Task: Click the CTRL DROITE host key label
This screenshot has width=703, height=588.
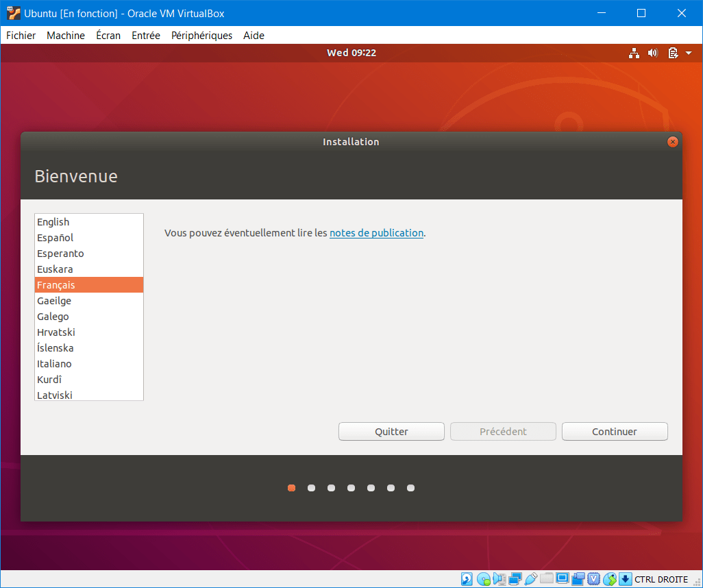Action: point(661,580)
